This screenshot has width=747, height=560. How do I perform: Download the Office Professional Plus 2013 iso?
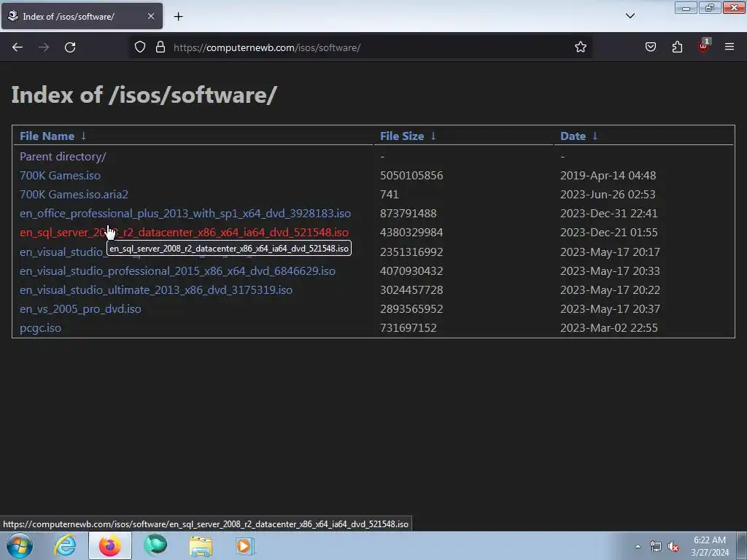pyautogui.click(x=185, y=214)
